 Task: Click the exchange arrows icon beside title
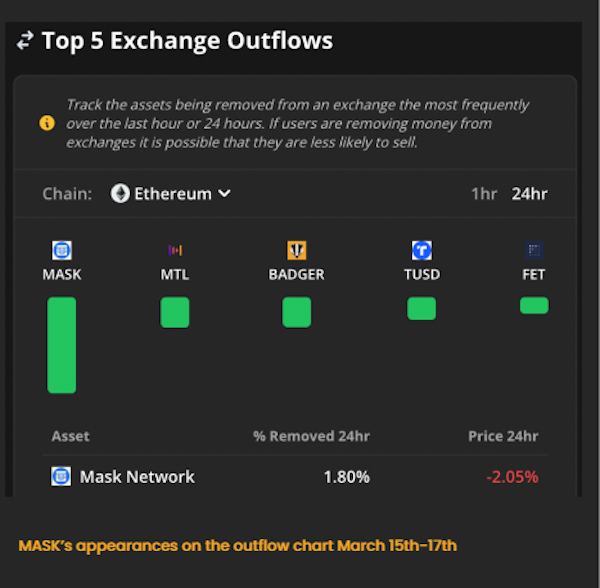tap(25, 41)
